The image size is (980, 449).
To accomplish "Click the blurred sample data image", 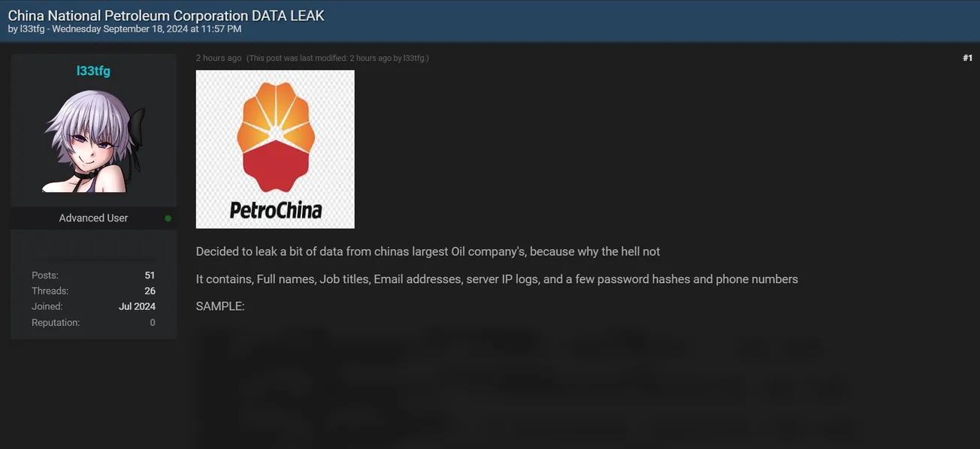I will pos(526,387).
